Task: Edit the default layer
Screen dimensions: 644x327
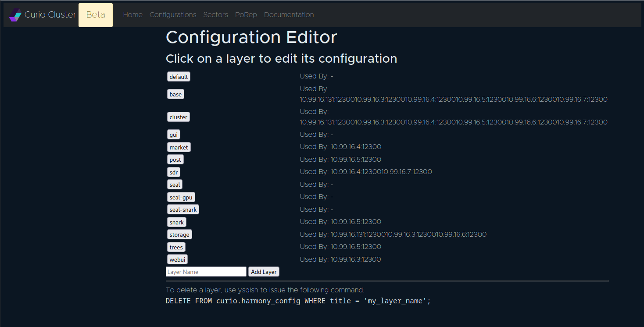Action: pos(179,77)
